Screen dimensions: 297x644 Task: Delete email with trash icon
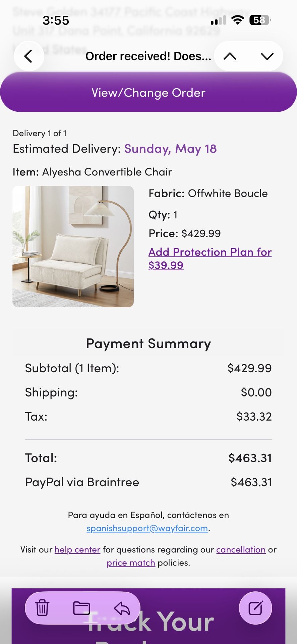coord(42,608)
